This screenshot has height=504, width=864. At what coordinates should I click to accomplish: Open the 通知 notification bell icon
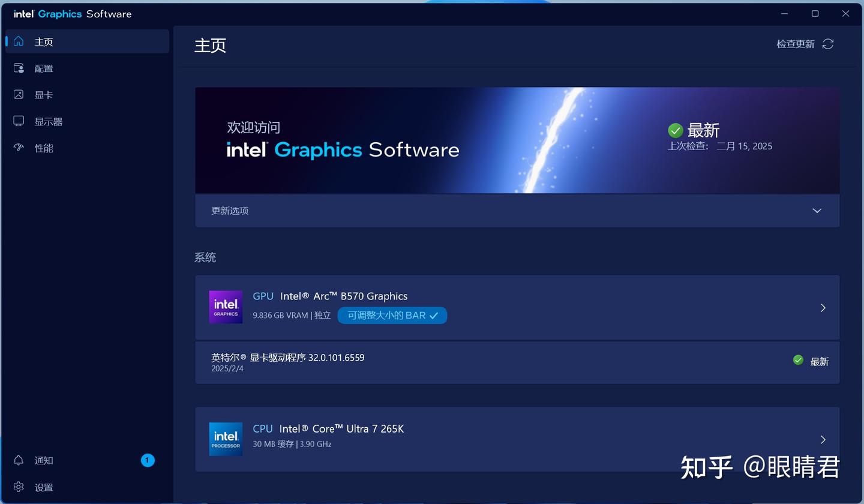pos(20,460)
